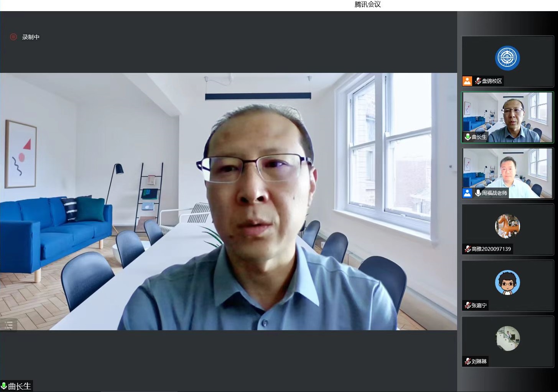This screenshot has height=392, width=558.
Task: Toggle the muted microphone icon for 张嘉宁
Action: pos(467,305)
